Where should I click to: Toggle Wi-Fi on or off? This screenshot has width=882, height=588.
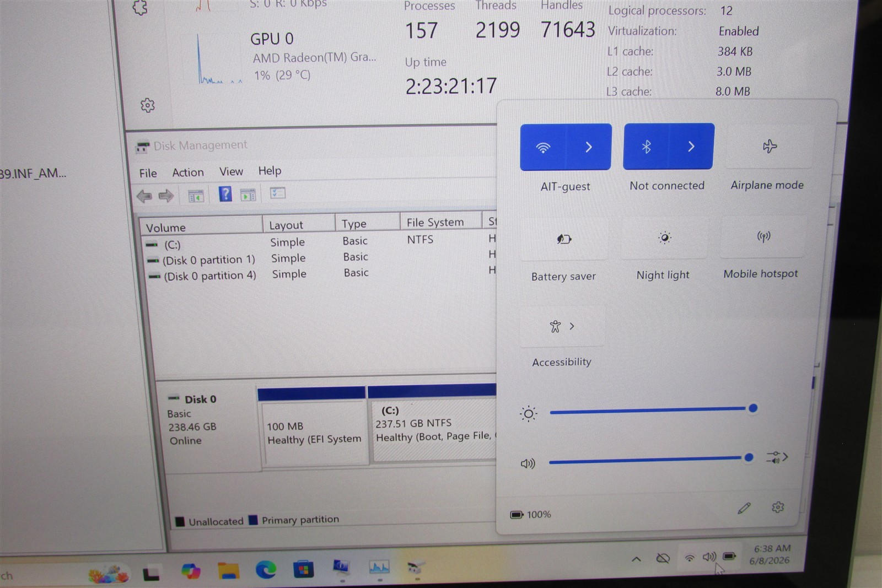(x=543, y=147)
